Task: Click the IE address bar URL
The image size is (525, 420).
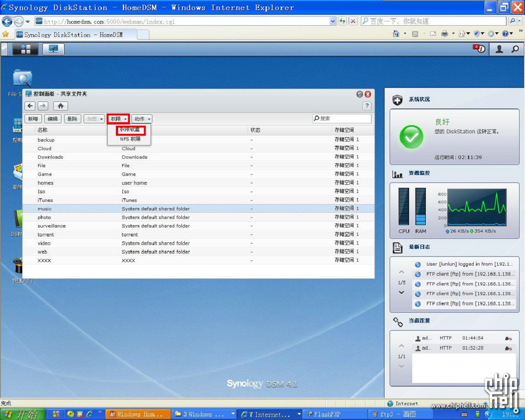Action: click(x=182, y=21)
